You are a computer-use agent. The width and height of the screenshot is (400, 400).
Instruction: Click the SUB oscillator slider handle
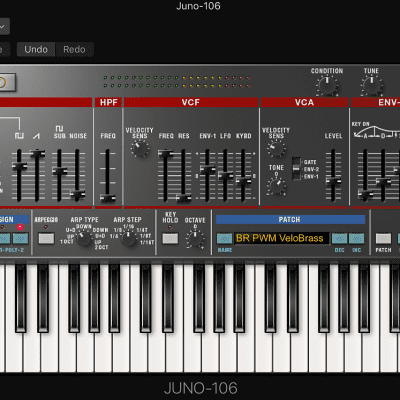(59, 171)
